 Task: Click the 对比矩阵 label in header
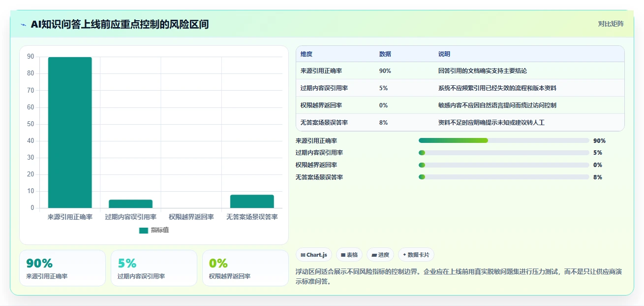tap(611, 24)
